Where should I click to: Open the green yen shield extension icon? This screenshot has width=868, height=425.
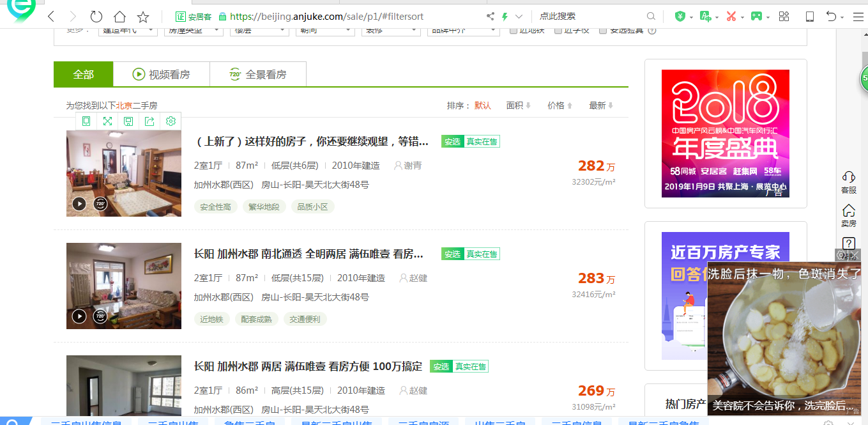tap(680, 17)
